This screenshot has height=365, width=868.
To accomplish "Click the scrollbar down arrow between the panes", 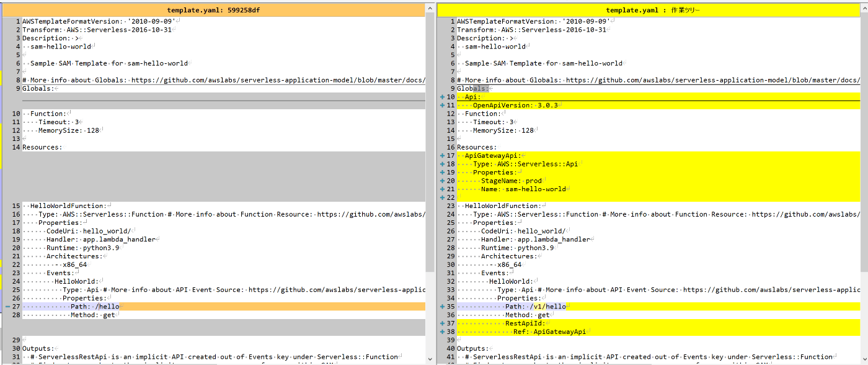I will (x=430, y=360).
